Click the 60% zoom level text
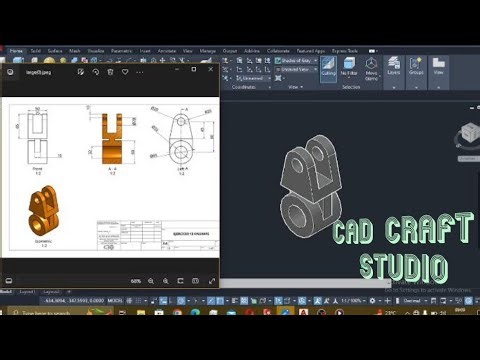 (136, 281)
